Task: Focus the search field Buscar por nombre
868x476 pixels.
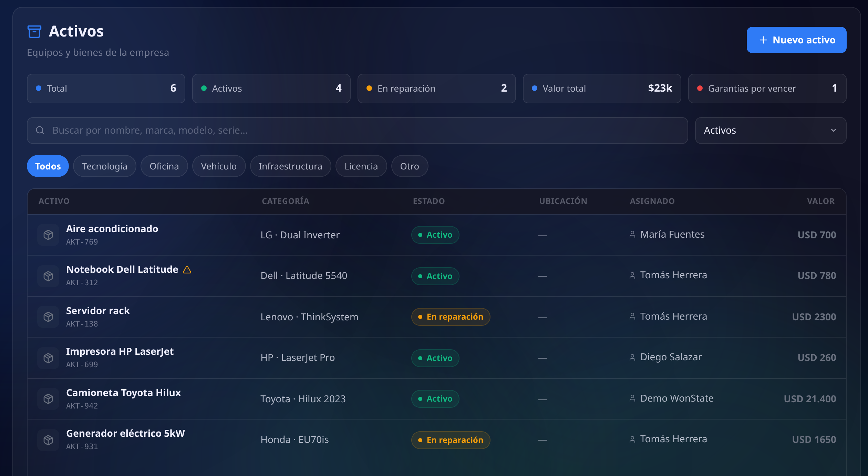Action: click(358, 131)
